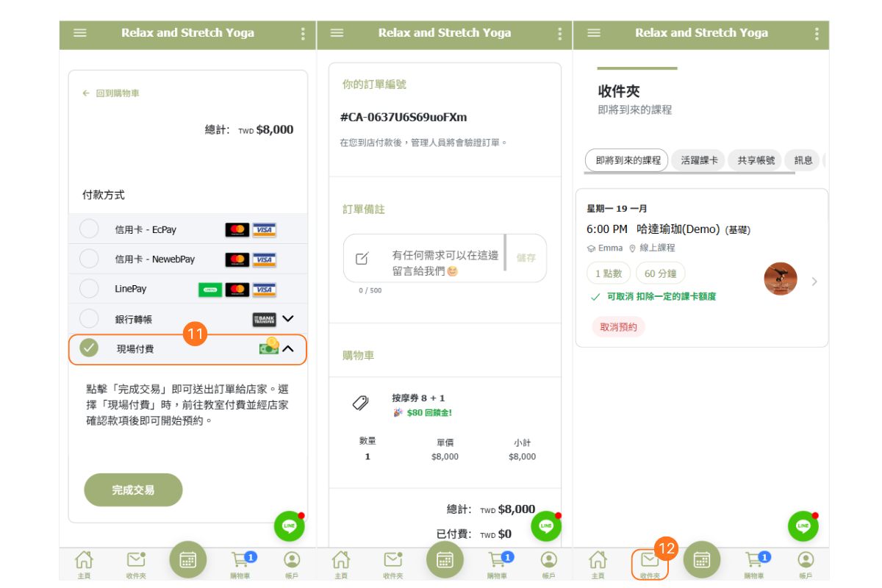Select the 信用卡 - EcPay payment option
The width and height of the screenshot is (882, 588).
(x=89, y=229)
